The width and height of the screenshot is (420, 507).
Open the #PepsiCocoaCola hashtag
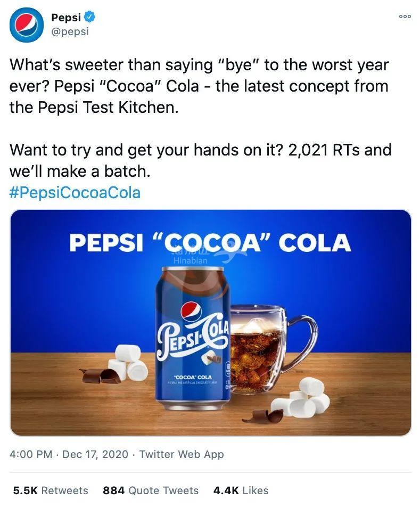(x=75, y=192)
